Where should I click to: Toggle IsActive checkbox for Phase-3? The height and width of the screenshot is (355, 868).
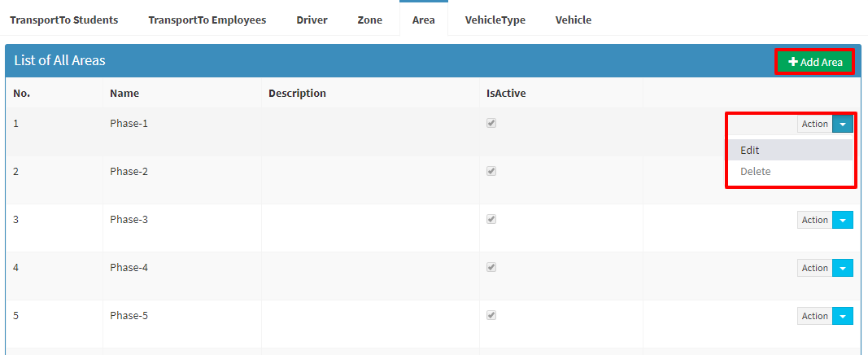click(x=491, y=219)
